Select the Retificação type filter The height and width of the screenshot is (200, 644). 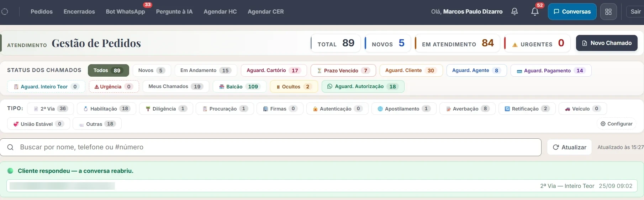pyautogui.click(x=527, y=108)
